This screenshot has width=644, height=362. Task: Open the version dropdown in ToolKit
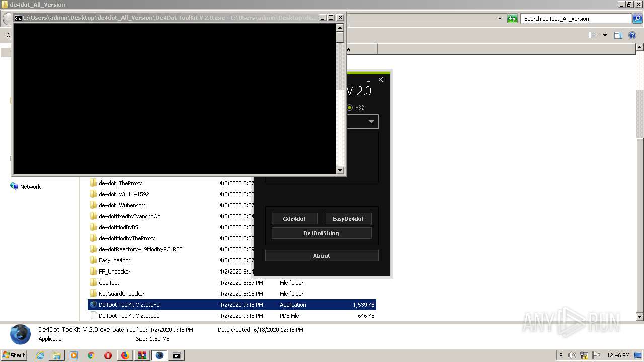click(371, 121)
